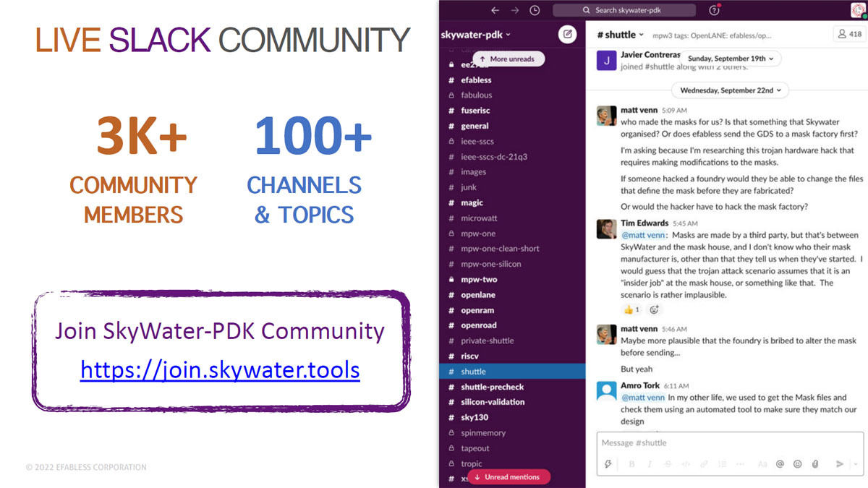The image size is (868, 488).
Task: Insert a link using the composer link icon
Action: point(704,463)
